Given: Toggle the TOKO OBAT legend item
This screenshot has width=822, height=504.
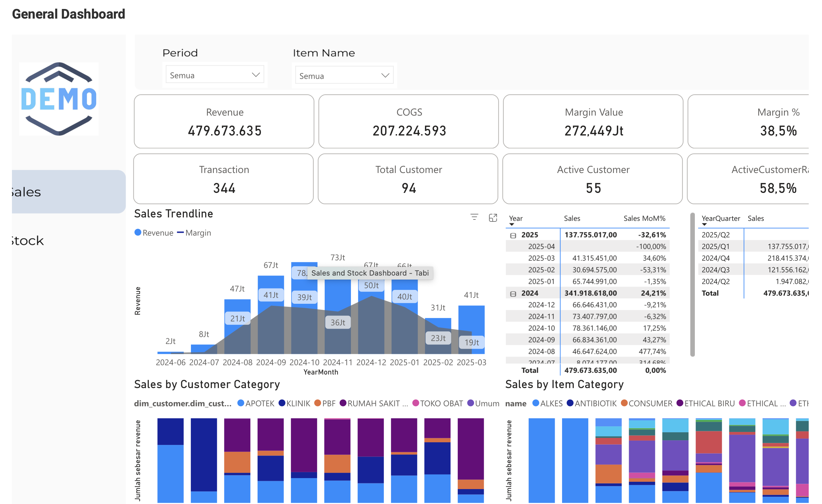Looking at the screenshot, I should tap(437, 403).
